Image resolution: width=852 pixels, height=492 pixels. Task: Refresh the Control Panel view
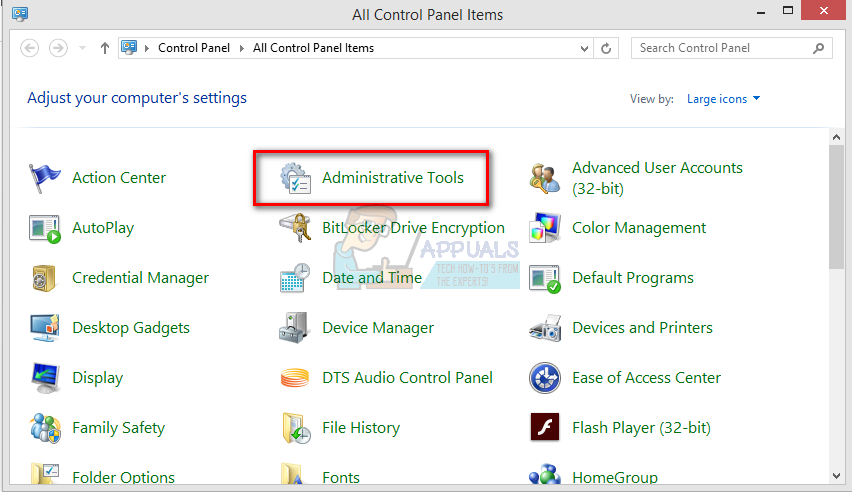click(606, 48)
